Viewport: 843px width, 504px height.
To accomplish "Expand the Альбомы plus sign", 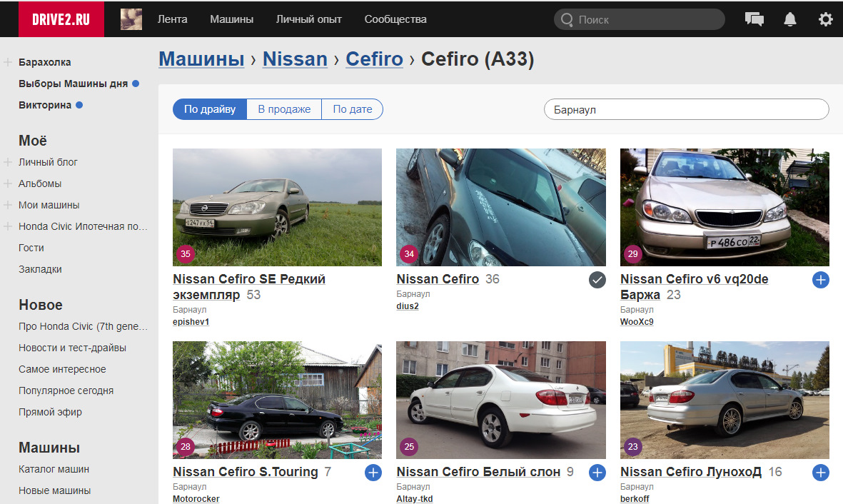I will click(x=8, y=183).
